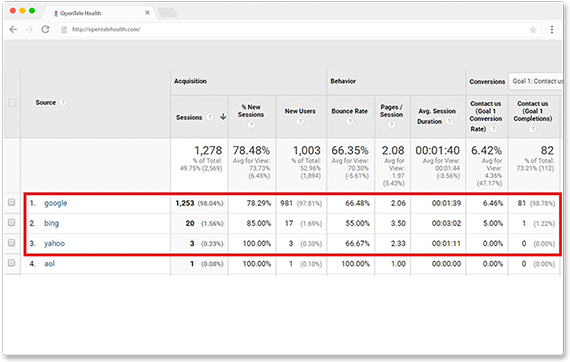Viewport: 570px width, 362px height.
Task: Click google conversion rate 6.46%
Action: pyautogui.click(x=493, y=203)
